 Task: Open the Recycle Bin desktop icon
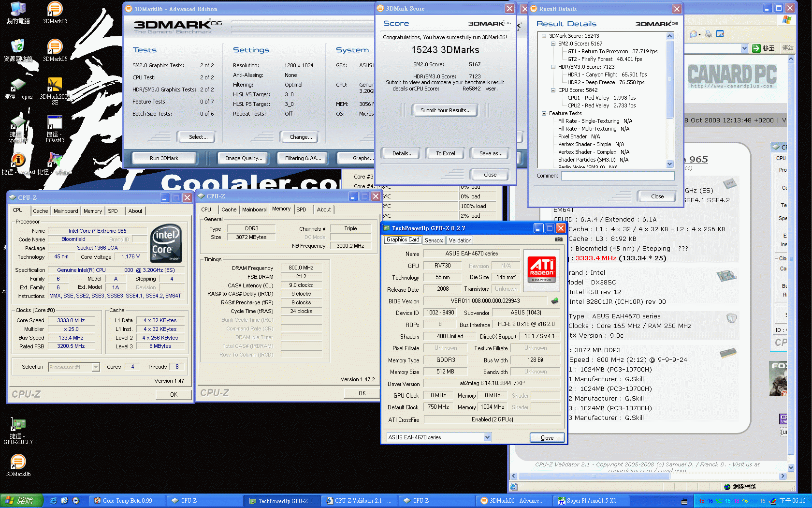18,50
